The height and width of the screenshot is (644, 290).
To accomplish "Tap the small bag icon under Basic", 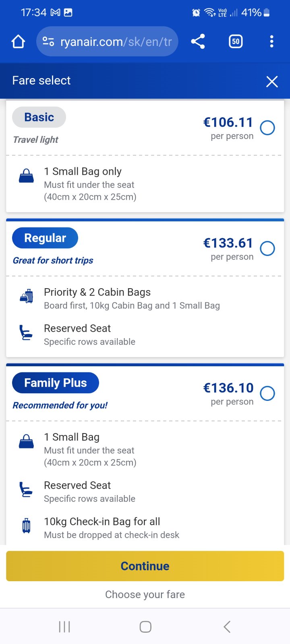I will click(27, 176).
